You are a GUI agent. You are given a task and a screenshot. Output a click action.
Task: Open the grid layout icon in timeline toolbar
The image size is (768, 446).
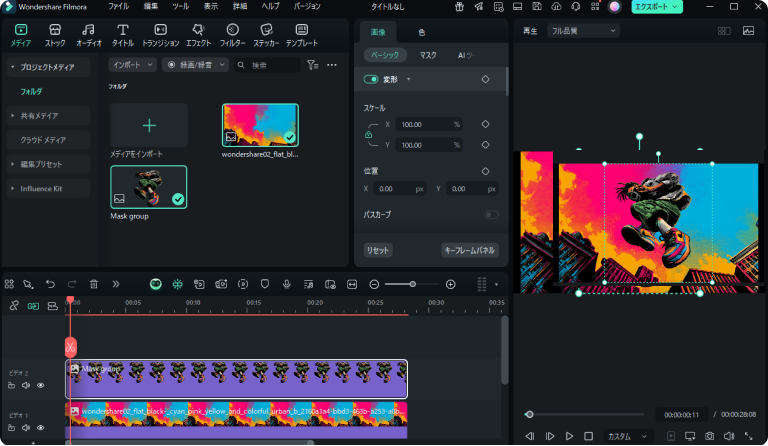(9, 284)
